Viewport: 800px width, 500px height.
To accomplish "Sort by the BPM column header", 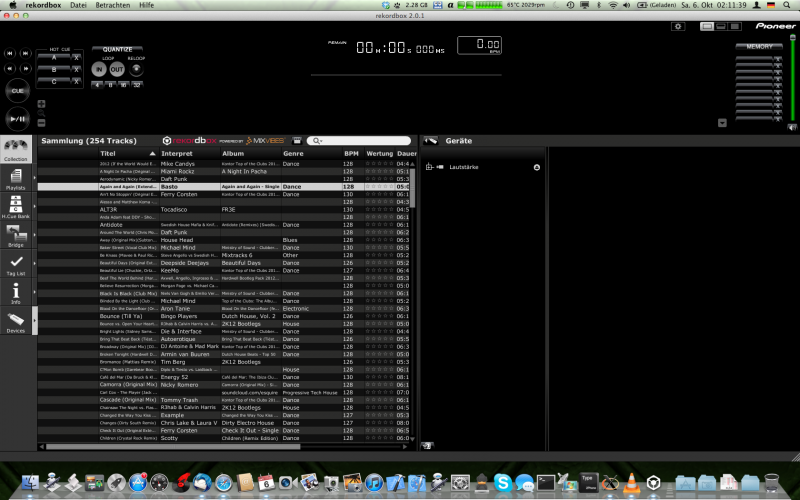I will pyautogui.click(x=353, y=154).
